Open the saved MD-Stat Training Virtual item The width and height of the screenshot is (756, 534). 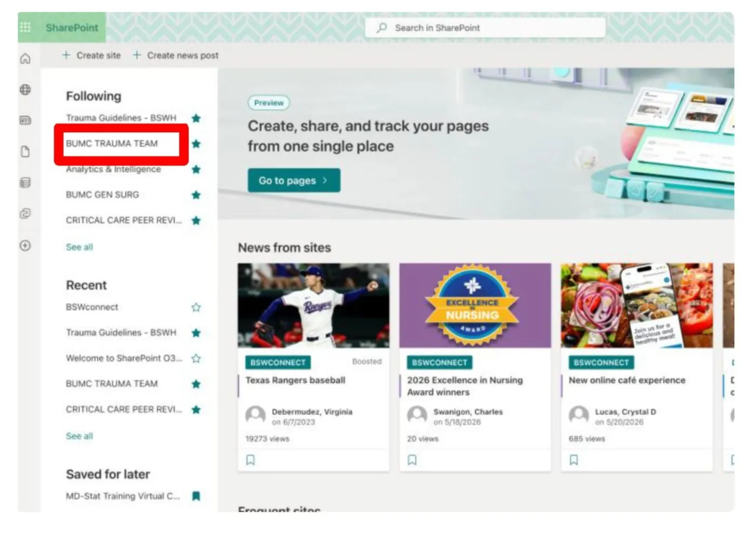123,496
